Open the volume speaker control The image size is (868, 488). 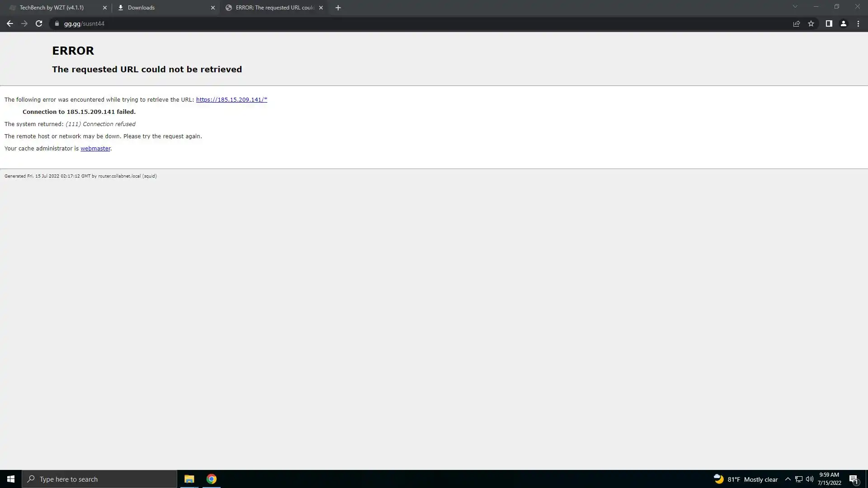pyautogui.click(x=809, y=479)
